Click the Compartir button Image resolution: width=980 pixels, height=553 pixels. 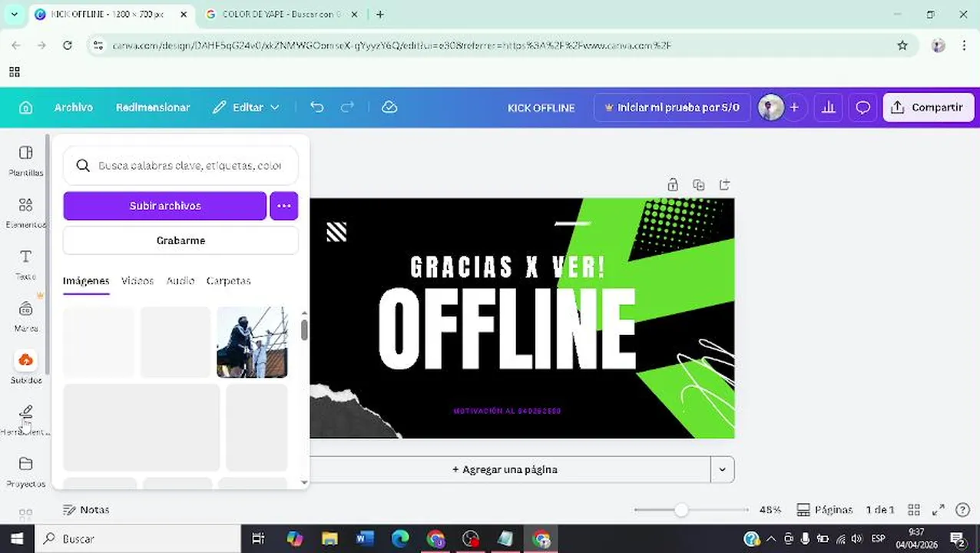click(x=929, y=108)
